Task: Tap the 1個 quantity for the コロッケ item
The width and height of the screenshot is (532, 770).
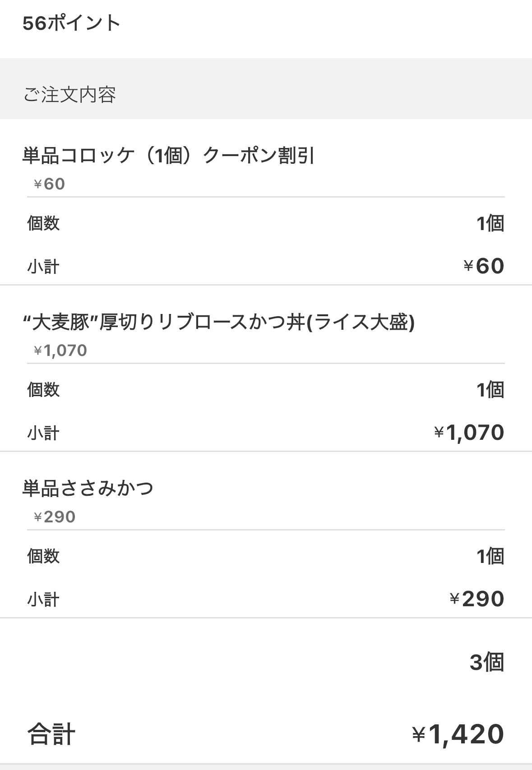Action: tap(490, 223)
